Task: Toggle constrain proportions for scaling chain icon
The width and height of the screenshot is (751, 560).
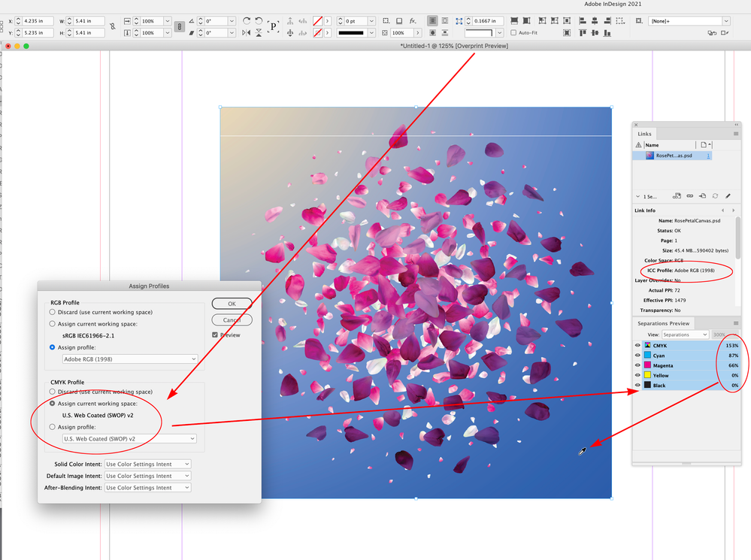Action: tap(179, 27)
